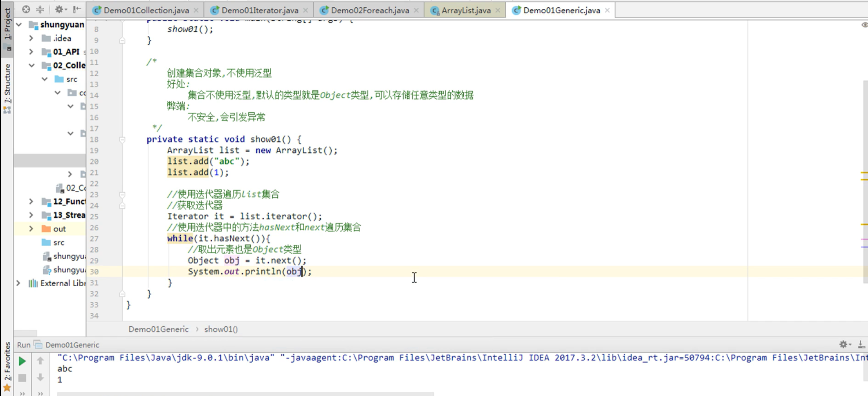Collapse the shungyuan project root

[x=19, y=25]
